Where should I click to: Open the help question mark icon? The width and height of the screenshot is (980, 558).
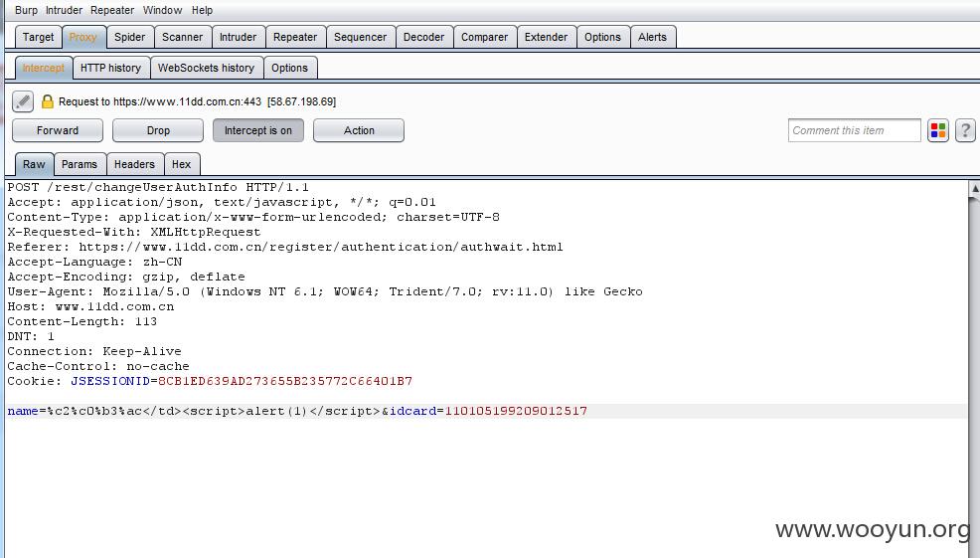pos(965,130)
